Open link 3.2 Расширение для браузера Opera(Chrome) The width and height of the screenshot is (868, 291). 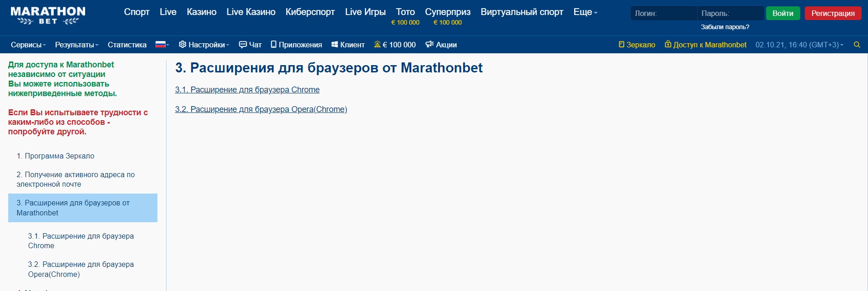point(261,109)
